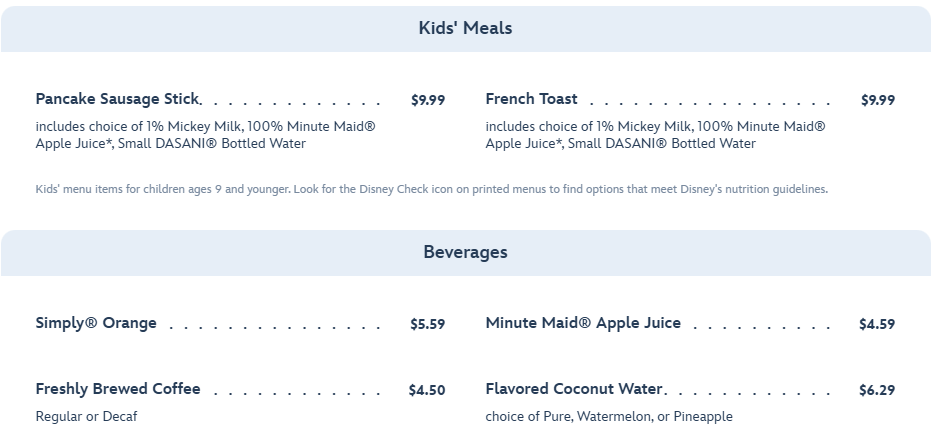This screenshot has height=445, width=933.
Task: Click the $4.59 apple juice price
Action: pos(876,324)
